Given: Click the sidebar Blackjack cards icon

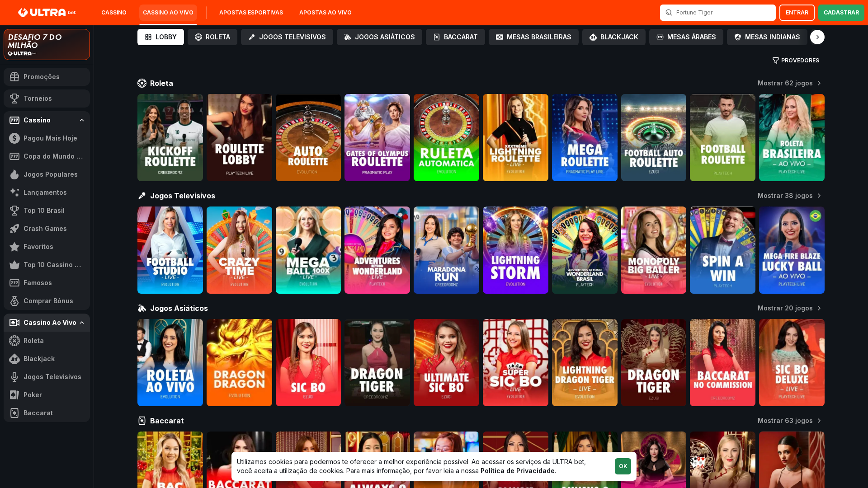Looking at the screenshot, I should click(x=14, y=359).
